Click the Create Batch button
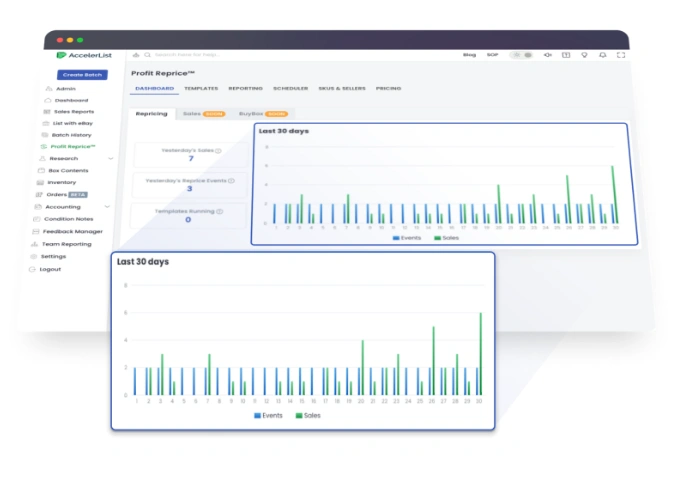This screenshot has height=480, width=677. pos(82,75)
